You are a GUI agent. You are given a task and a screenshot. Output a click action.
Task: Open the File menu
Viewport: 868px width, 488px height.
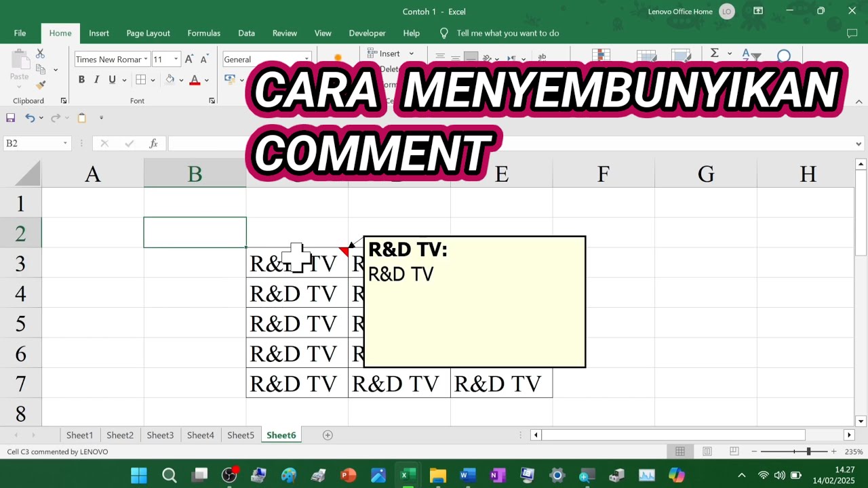(x=20, y=33)
